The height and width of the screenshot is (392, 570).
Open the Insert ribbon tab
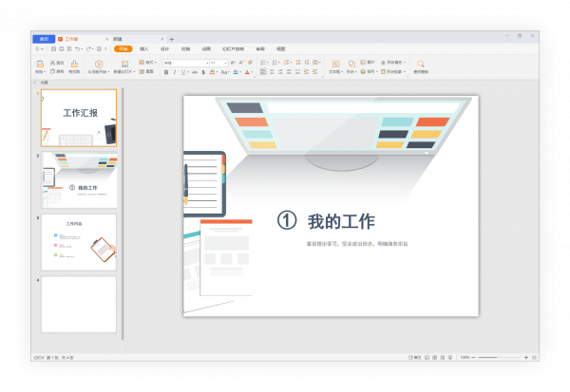(144, 48)
